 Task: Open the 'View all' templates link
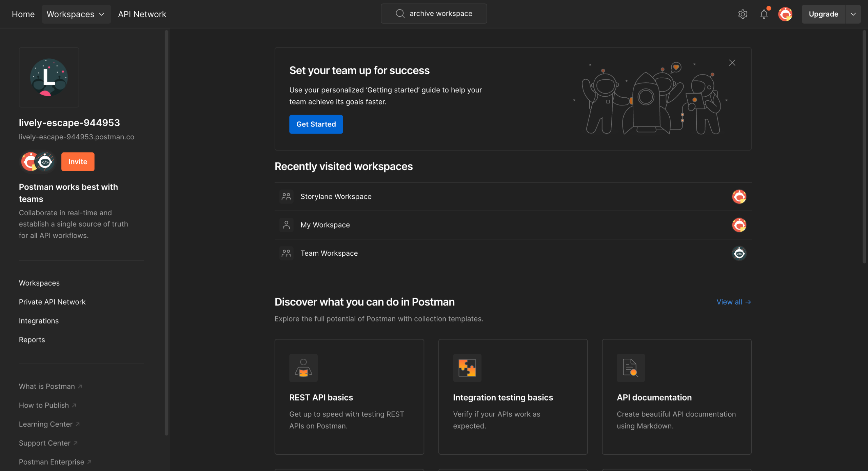(x=733, y=302)
